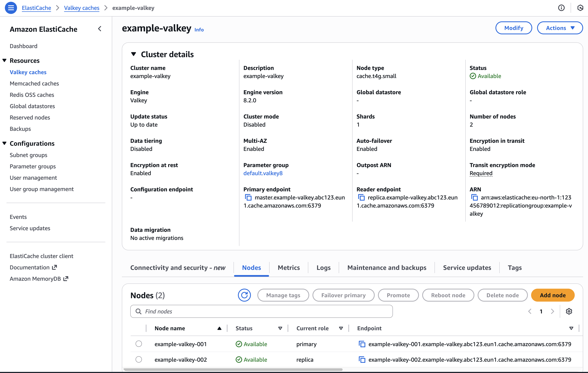Copy the example-valkey-001 node endpoint
Screen dimensions: 588x373
point(362,344)
